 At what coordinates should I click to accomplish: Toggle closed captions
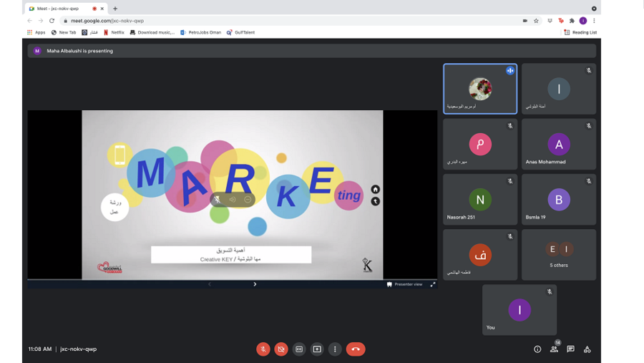point(299,349)
